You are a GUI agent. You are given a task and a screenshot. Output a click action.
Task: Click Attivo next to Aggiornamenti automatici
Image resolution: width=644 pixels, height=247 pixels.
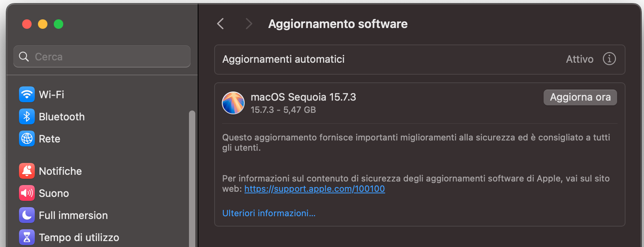[x=580, y=59]
